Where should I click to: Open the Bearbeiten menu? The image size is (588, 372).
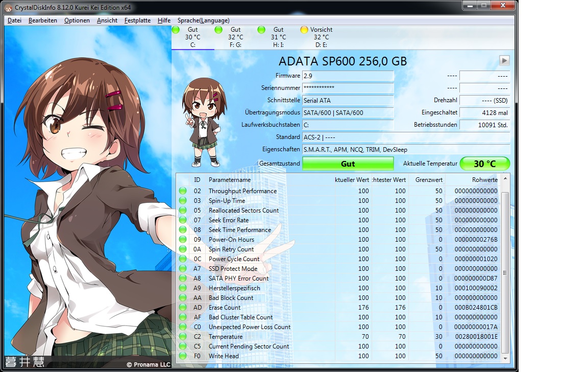pyautogui.click(x=43, y=20)
